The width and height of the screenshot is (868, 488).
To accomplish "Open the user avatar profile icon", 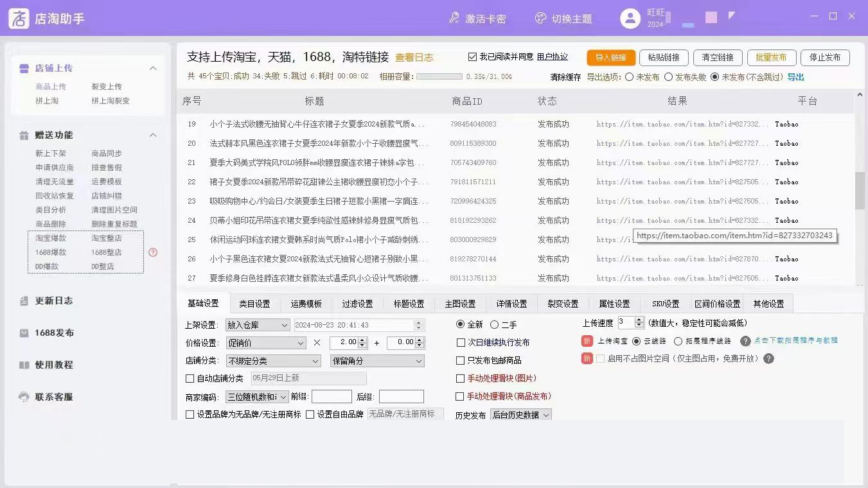I will click(630, 18).
